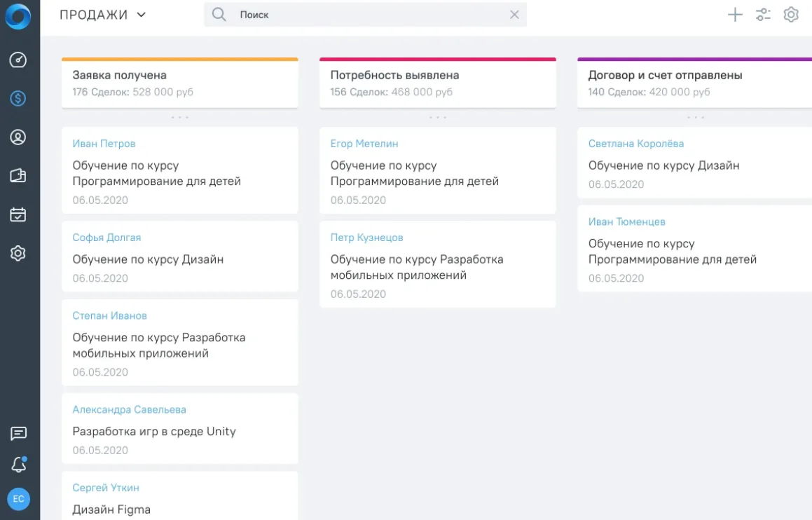Open the notifications bell icon

tap(18, 465)
